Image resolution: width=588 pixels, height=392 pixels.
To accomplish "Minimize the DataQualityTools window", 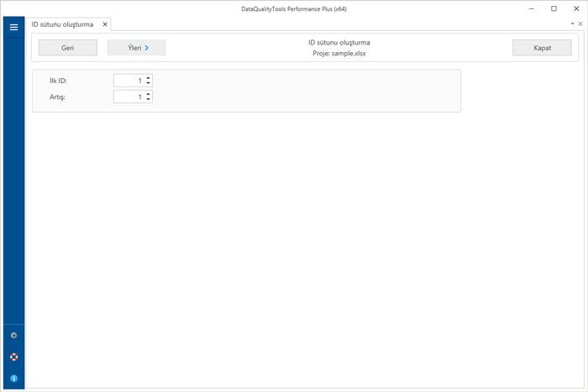I will coord(532,8).
